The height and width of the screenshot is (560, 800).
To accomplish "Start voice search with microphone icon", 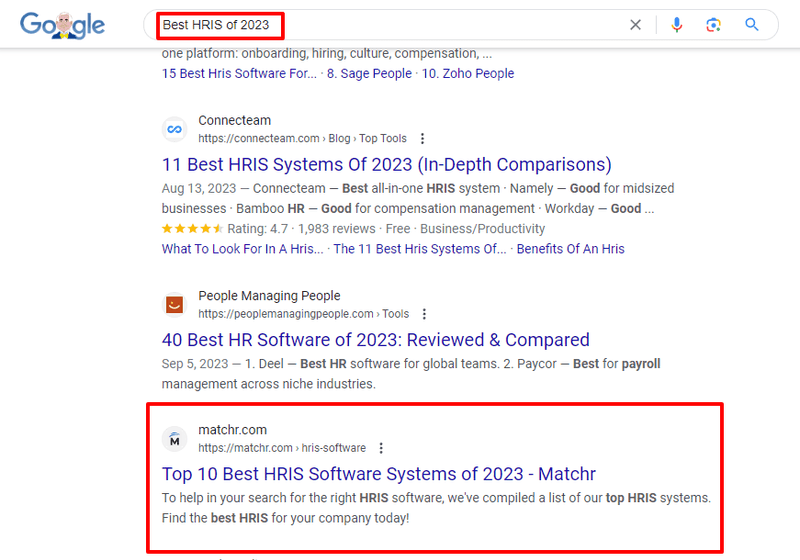I will tap(677, 24).
